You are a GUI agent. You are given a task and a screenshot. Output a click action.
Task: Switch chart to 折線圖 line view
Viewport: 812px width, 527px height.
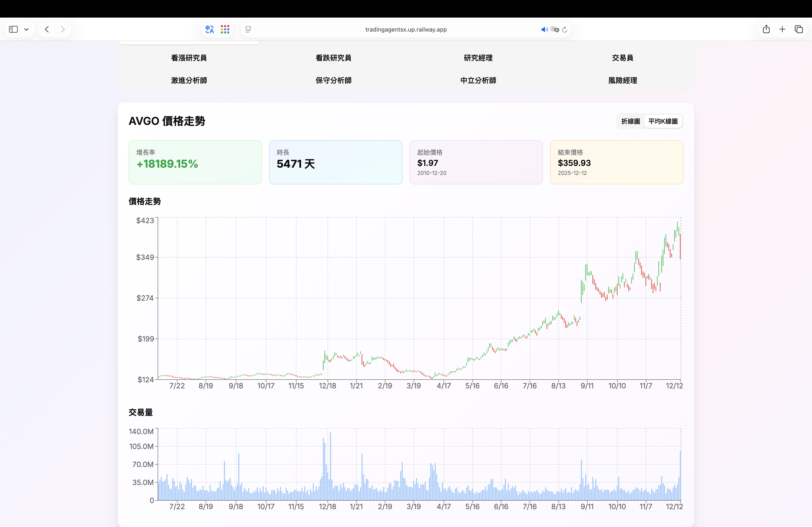630,121
